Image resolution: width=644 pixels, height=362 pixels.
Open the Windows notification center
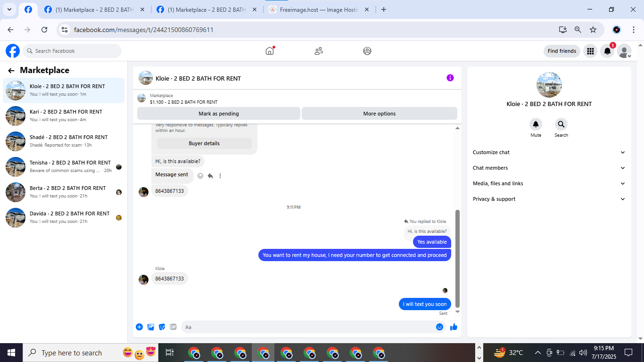click(628, 353)
